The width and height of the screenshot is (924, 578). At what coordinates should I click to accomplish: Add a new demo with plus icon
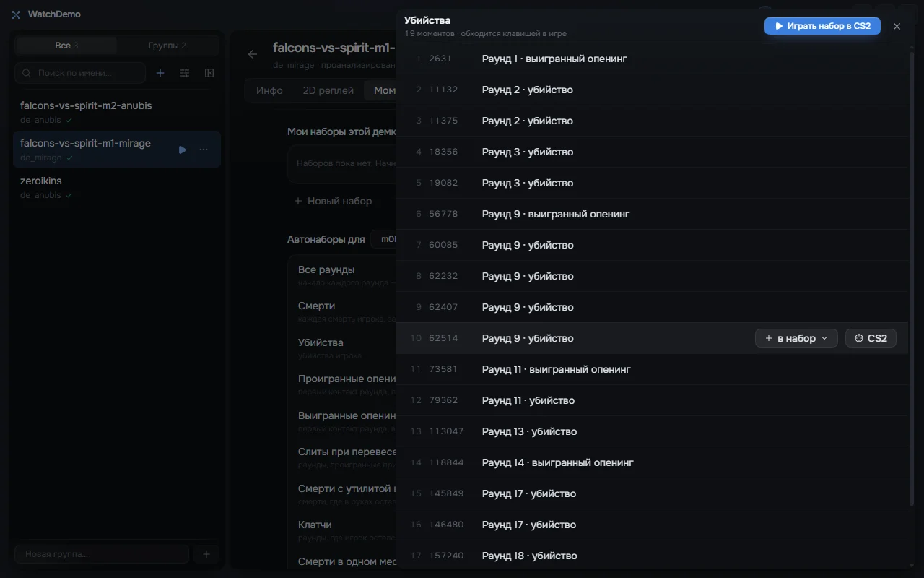[160, 73]
